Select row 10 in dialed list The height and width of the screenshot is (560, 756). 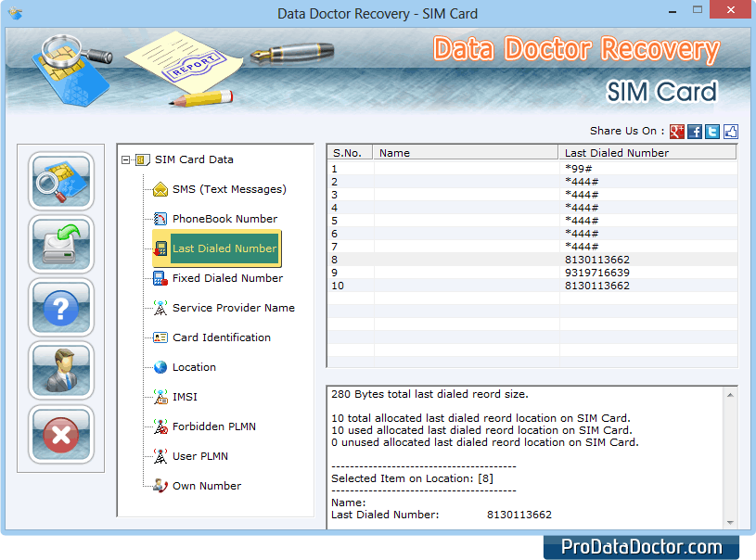click(x=532, y=286)
